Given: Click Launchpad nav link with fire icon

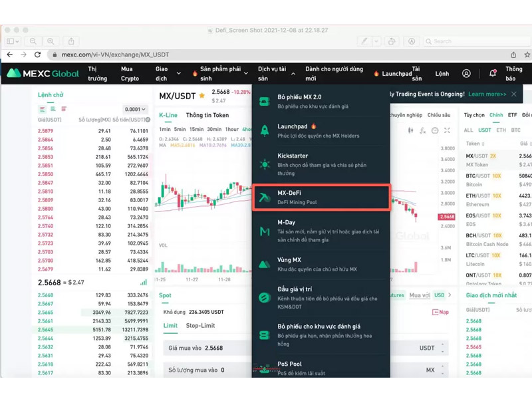Looking at the screenshot, I should (393, 74).
